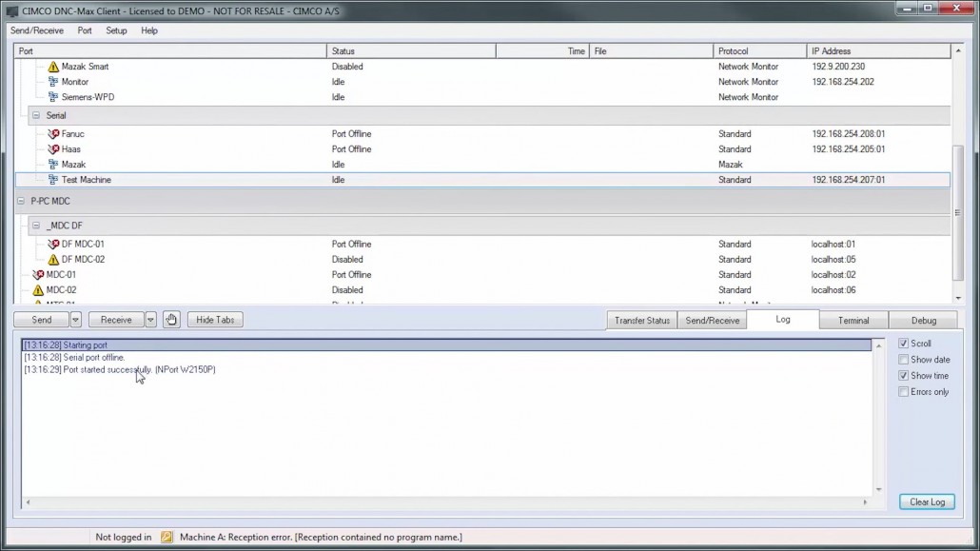
Task: Switch to the Debug tab
Action: [x=924, y=320]
